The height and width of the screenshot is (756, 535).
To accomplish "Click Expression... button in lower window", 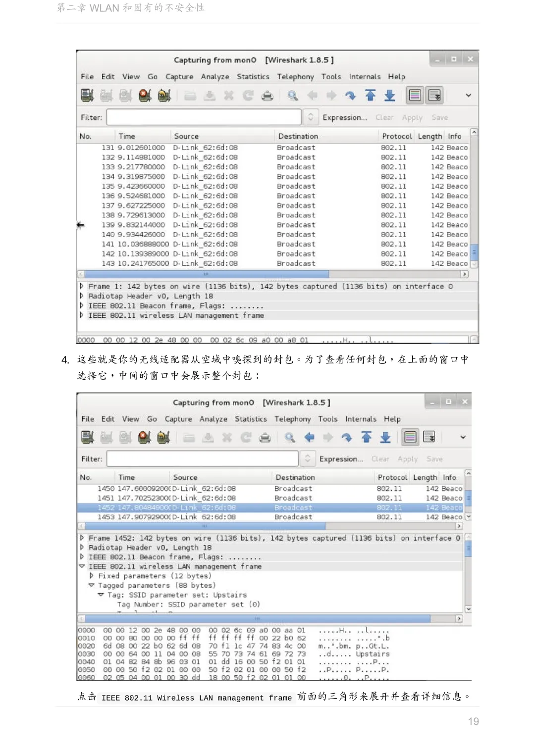I will (x=341, y=459).
